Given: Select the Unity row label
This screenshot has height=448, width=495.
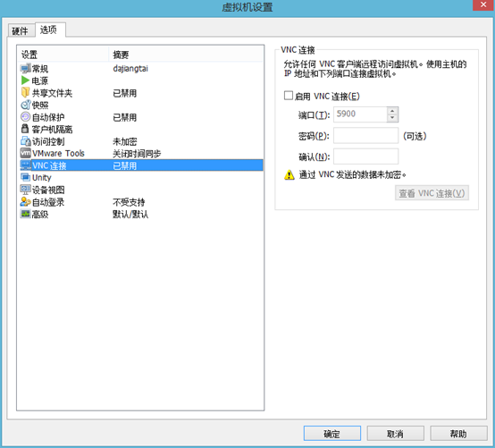Looking at the screenshot, I should pos(42,178).
